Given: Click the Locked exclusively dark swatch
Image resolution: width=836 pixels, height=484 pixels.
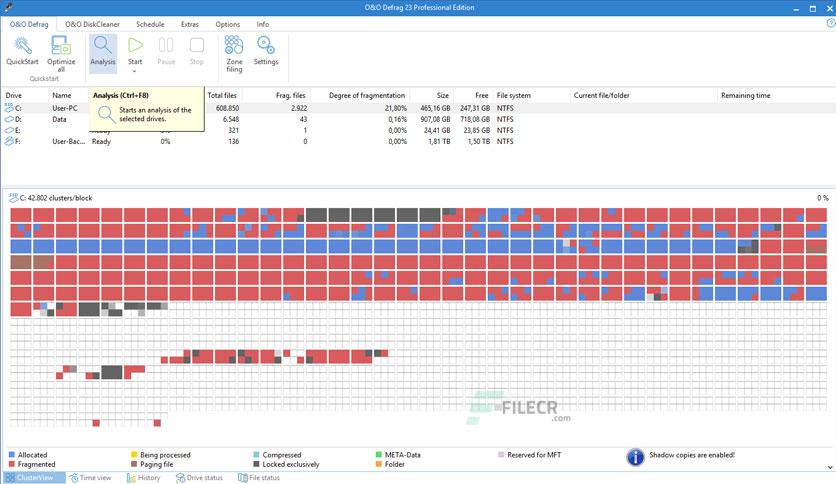Looking at the screenshot, I should pos(256,464).
